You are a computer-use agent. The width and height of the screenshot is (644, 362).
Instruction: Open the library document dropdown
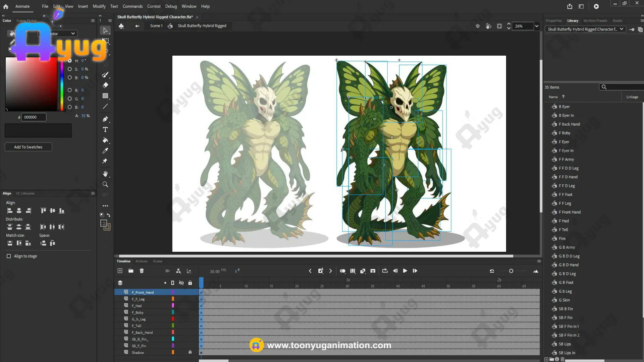(x=622, y=29)
